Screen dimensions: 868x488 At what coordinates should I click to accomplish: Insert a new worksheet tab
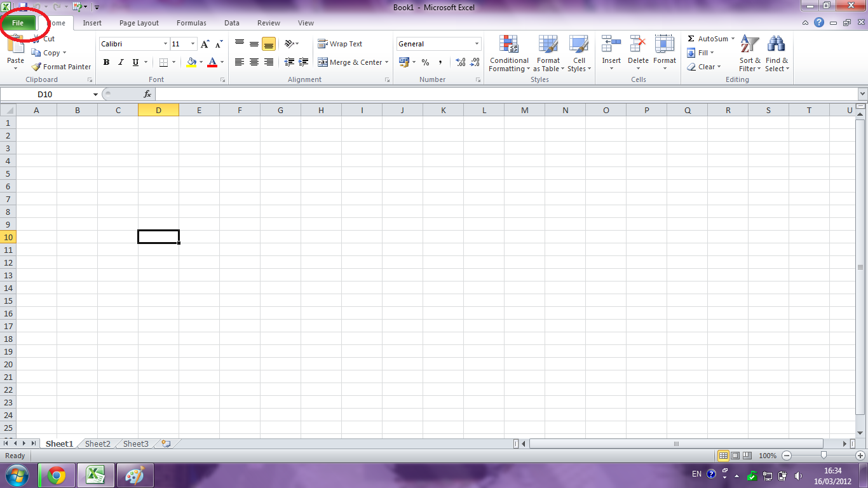(x=166, y=444)
